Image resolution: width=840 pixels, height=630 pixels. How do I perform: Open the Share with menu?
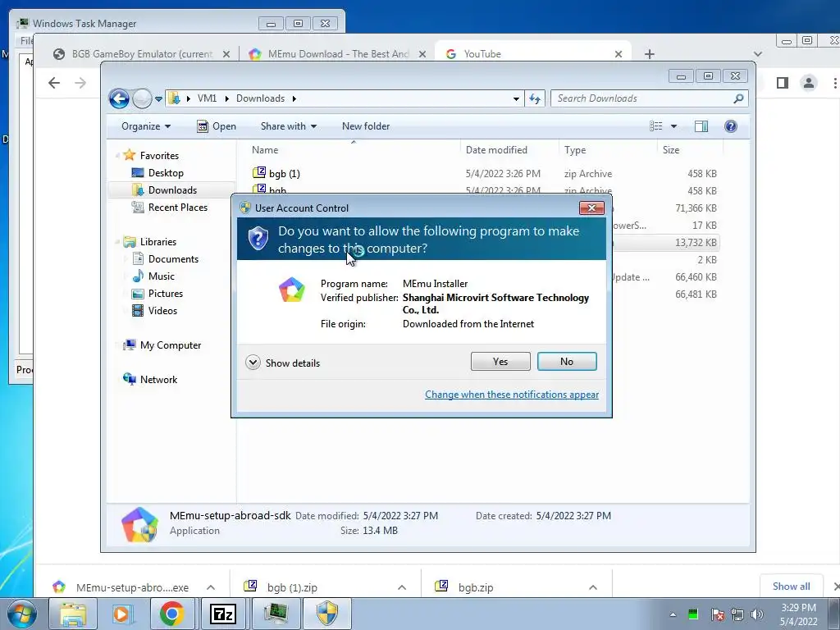[x=288, y=126]
